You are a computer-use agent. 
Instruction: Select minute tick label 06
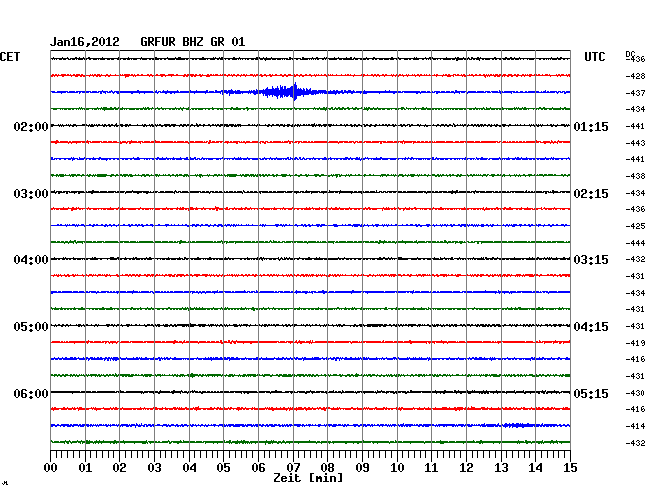tap(258, 467)
